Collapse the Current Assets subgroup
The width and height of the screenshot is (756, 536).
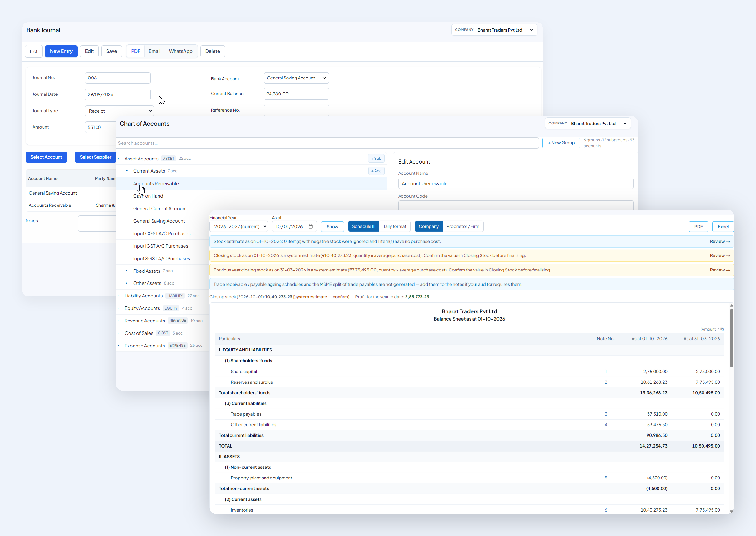[x=127, y=171]
